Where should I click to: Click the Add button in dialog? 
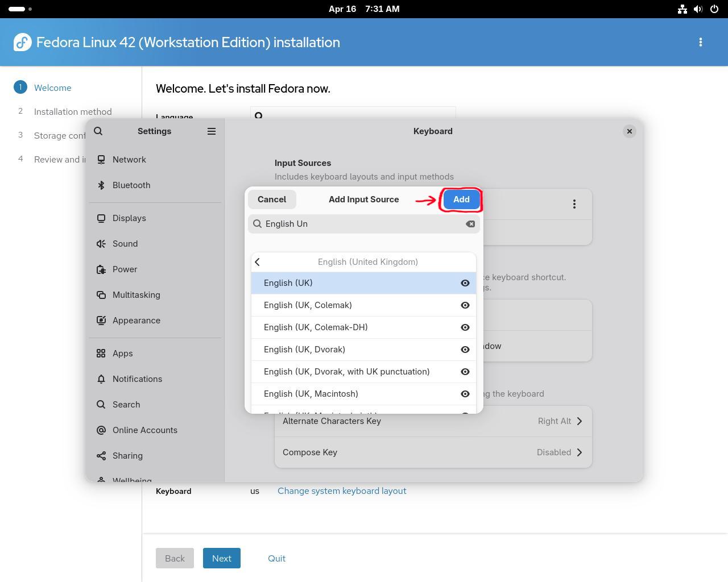[x=461, y=199]
